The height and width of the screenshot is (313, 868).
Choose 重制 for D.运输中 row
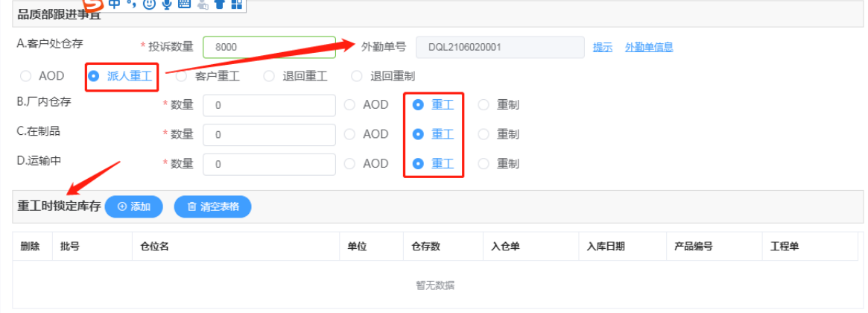click(498, 164)
